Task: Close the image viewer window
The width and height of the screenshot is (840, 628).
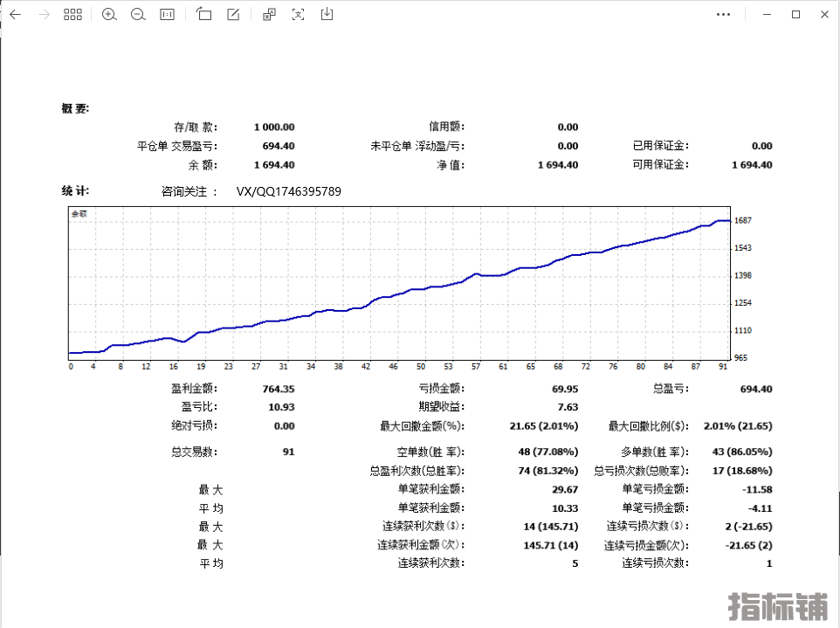Action: point(824,15)
